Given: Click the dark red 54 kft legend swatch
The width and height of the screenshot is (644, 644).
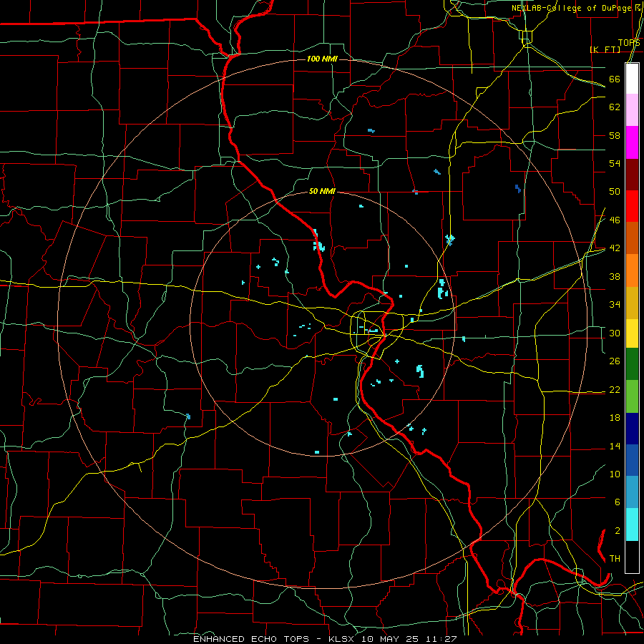Looking at the screenshot, I should click(632, 174).
